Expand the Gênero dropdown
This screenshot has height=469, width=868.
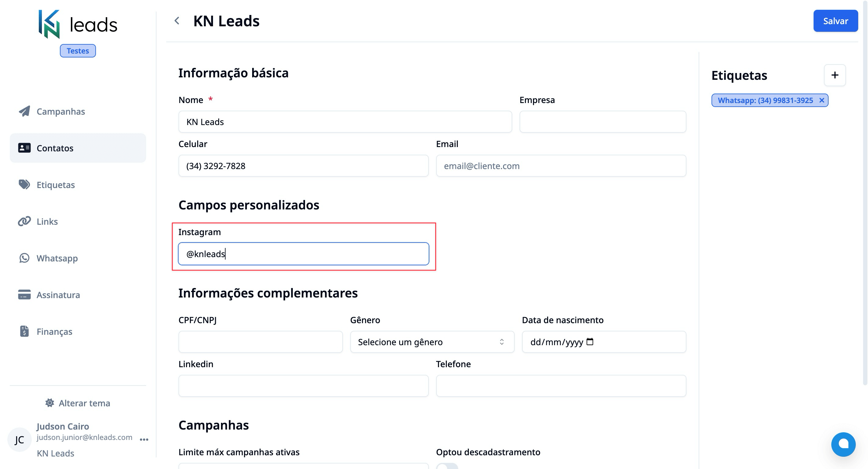[432, 342]
